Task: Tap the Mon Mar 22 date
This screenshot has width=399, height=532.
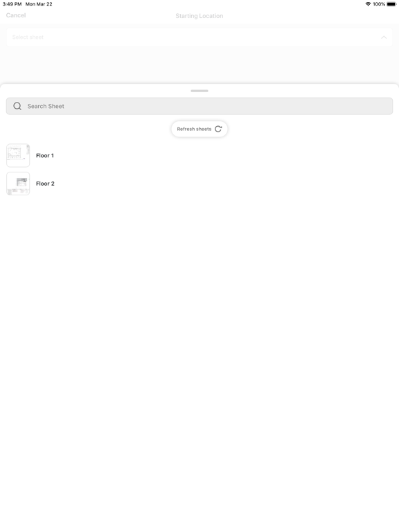Action: tap(39, 4)
